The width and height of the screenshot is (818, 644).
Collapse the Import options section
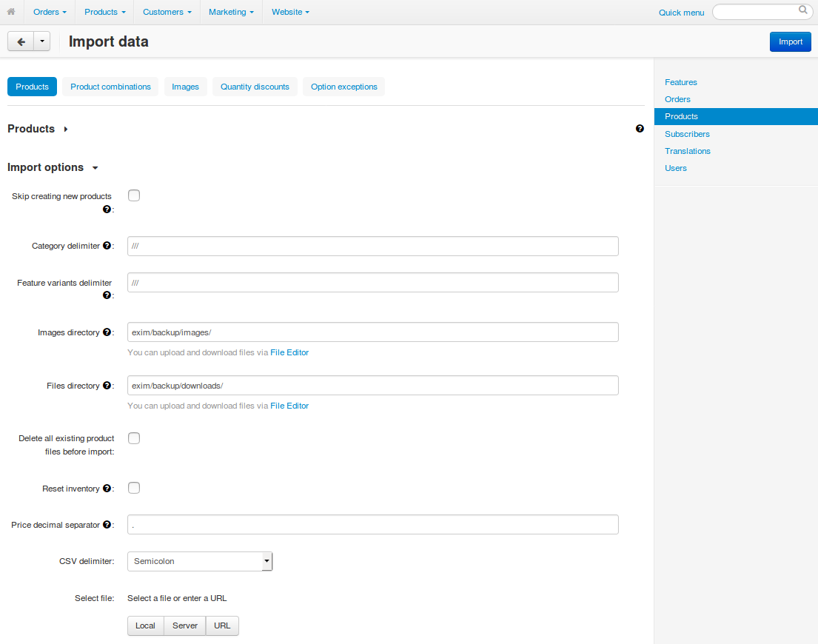(x=53, y=167)
